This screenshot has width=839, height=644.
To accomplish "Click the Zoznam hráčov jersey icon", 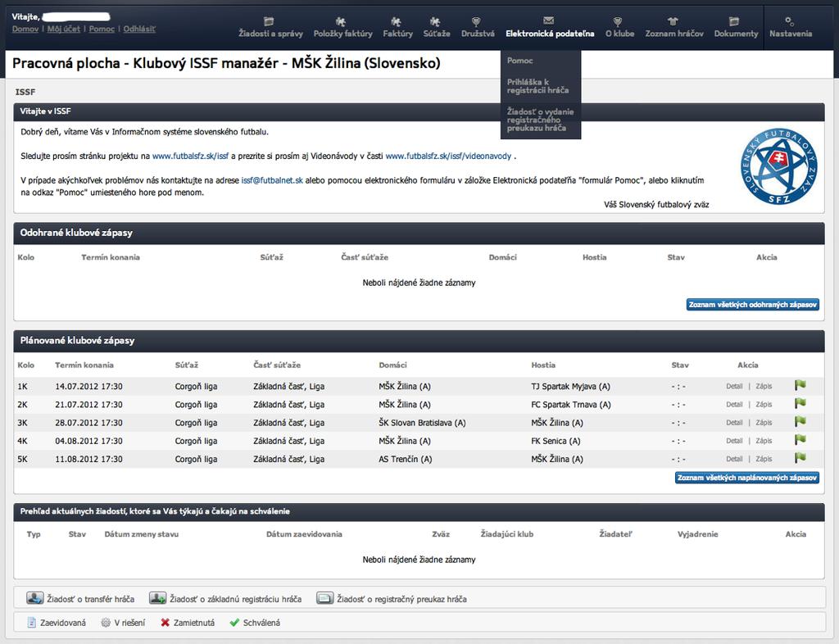I will 673,21.
